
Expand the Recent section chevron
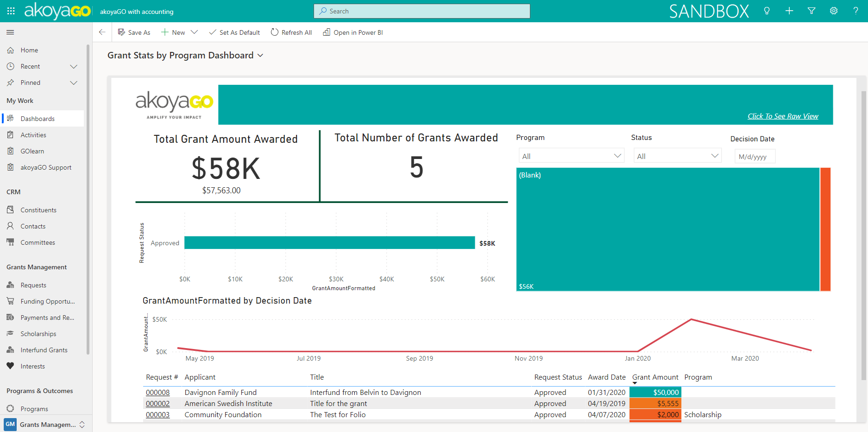pyautogui.click(x=74, y=66)
